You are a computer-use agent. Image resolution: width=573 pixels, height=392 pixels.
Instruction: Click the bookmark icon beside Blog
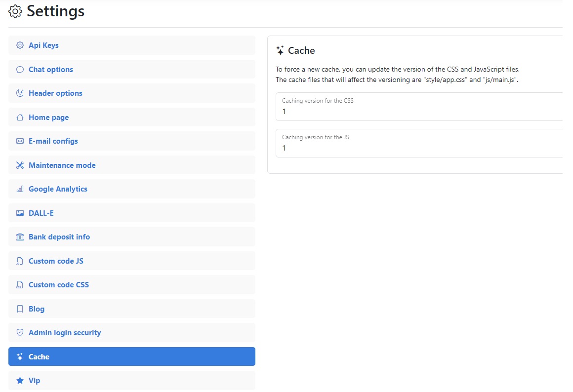pyautogui.click(x=20, y=309)
